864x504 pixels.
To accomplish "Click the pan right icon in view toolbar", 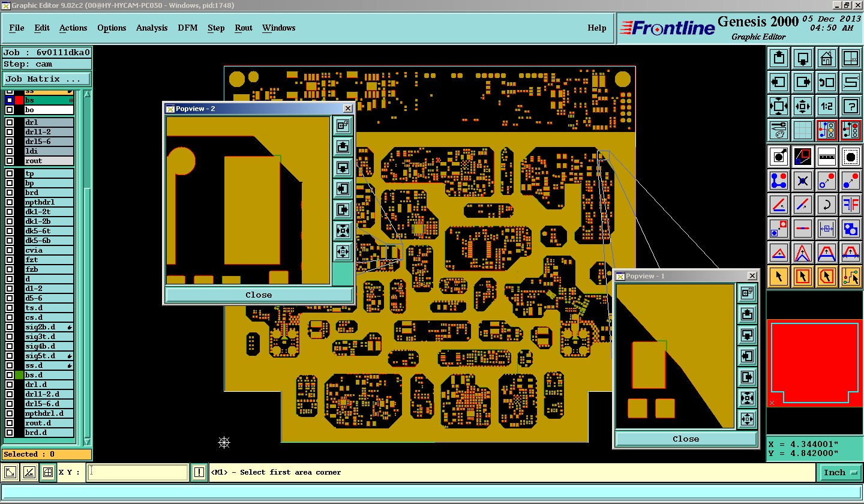I will 803,83.
